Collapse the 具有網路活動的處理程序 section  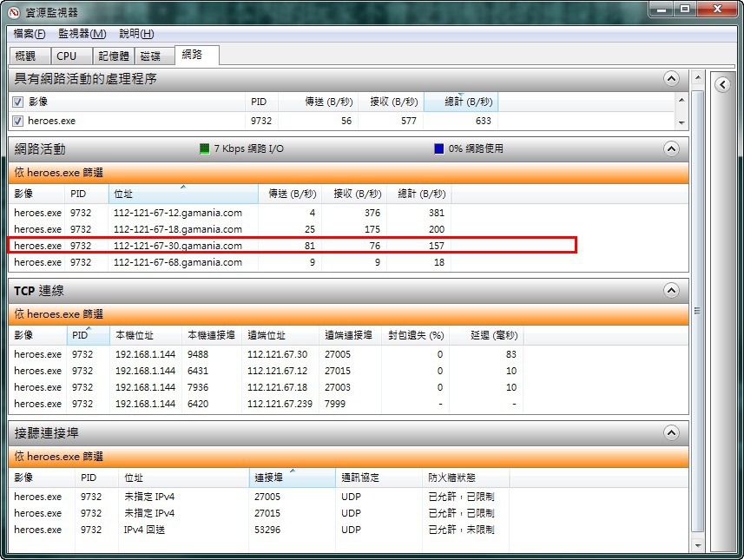(671, 79)
